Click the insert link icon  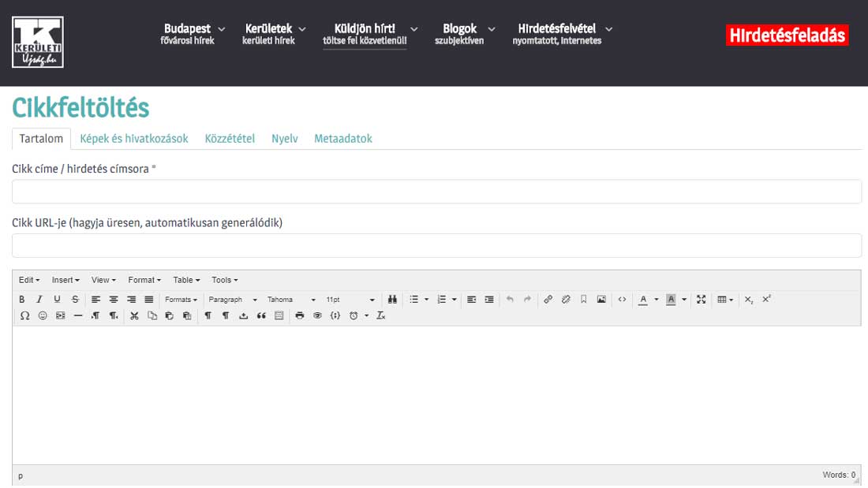pyautogui.click(x=548, y=300)
